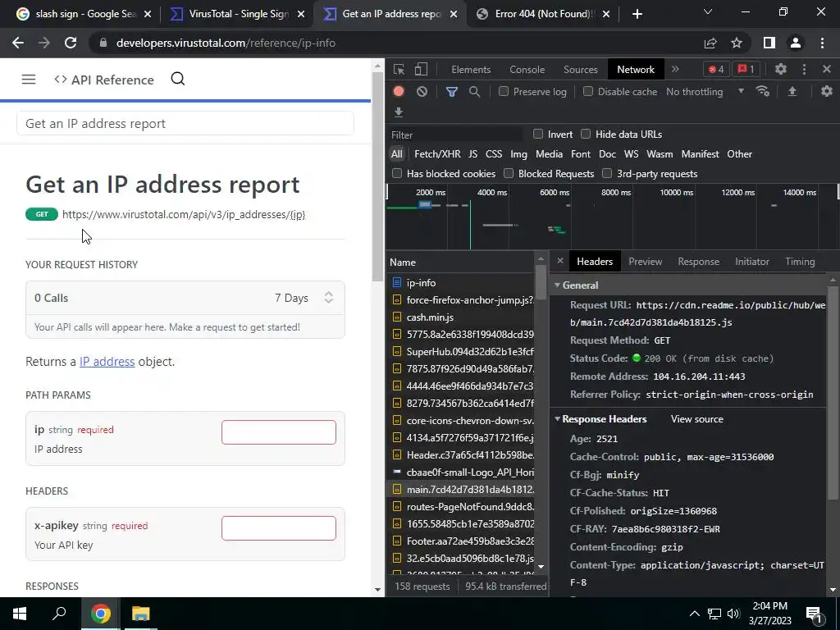This screenshot has height=630, width=840.
Task: Click the x-apikey header input field
Action: (279, 528)
